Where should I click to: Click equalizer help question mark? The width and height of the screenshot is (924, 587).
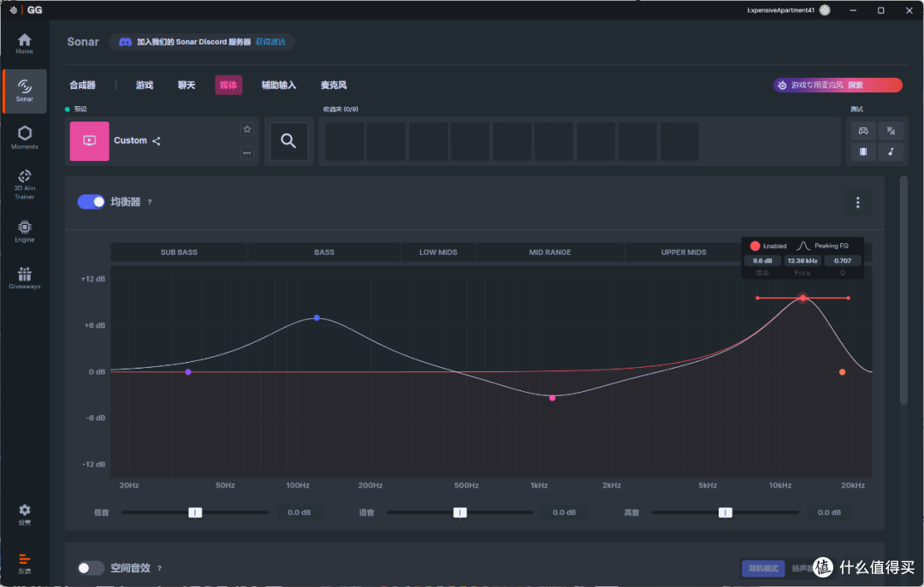click(150, 202)
